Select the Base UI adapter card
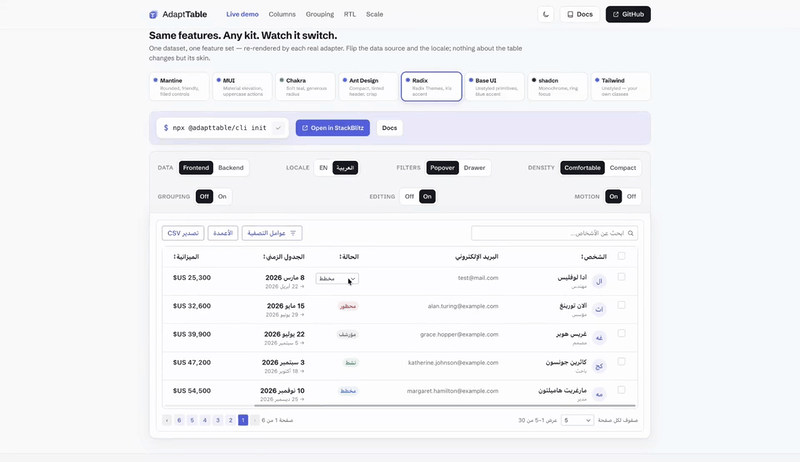The image size is (800, 462). (x=494, y=87)
